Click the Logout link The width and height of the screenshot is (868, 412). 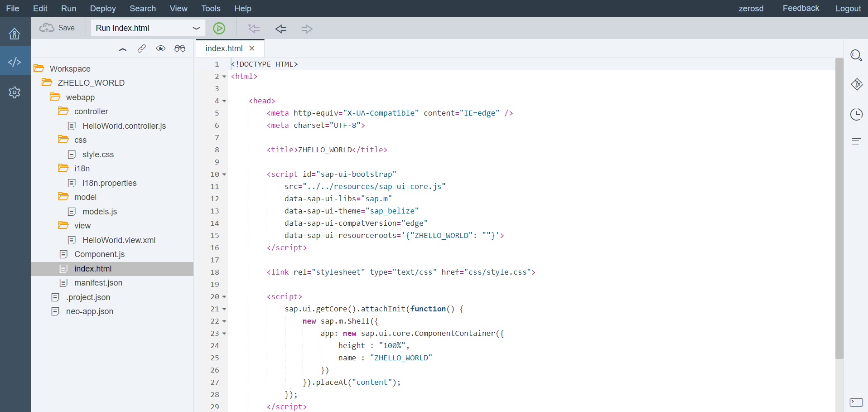tap(849, 9)
